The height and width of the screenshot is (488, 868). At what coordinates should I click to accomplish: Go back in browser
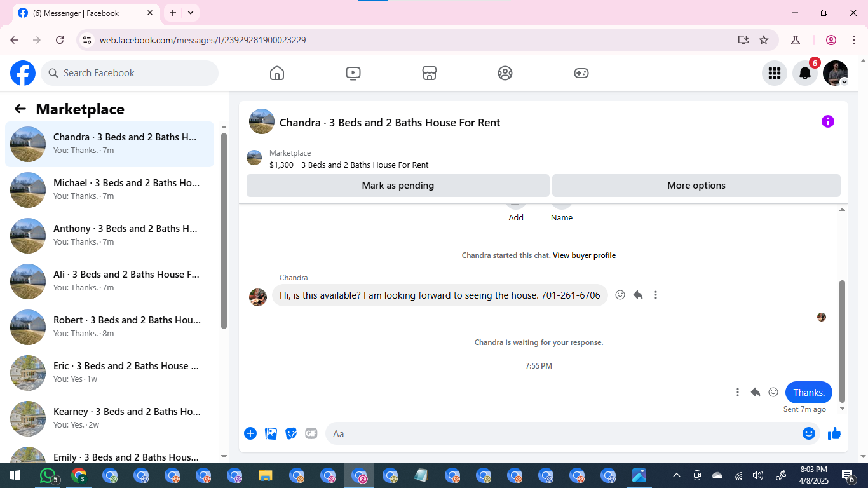click(x=14, y=40)
